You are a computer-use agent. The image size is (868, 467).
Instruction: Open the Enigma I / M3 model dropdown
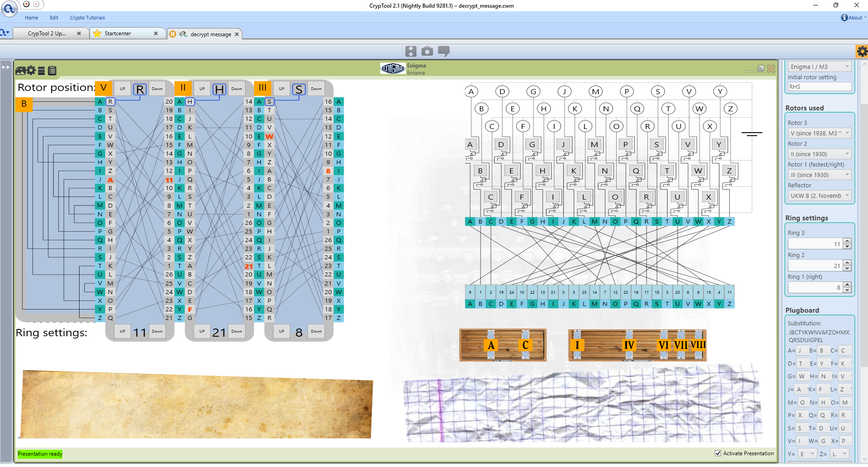(820, 67)
